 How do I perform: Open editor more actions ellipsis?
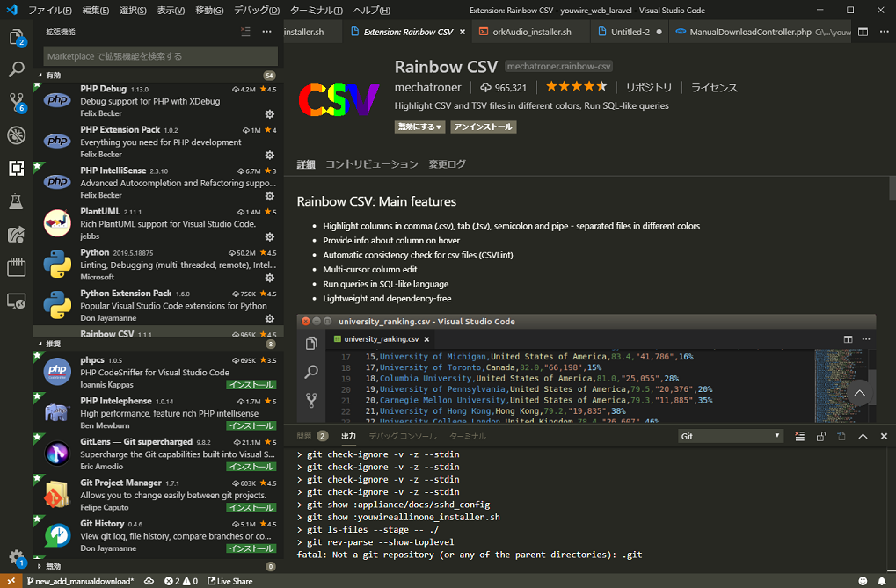pos(884,32)
